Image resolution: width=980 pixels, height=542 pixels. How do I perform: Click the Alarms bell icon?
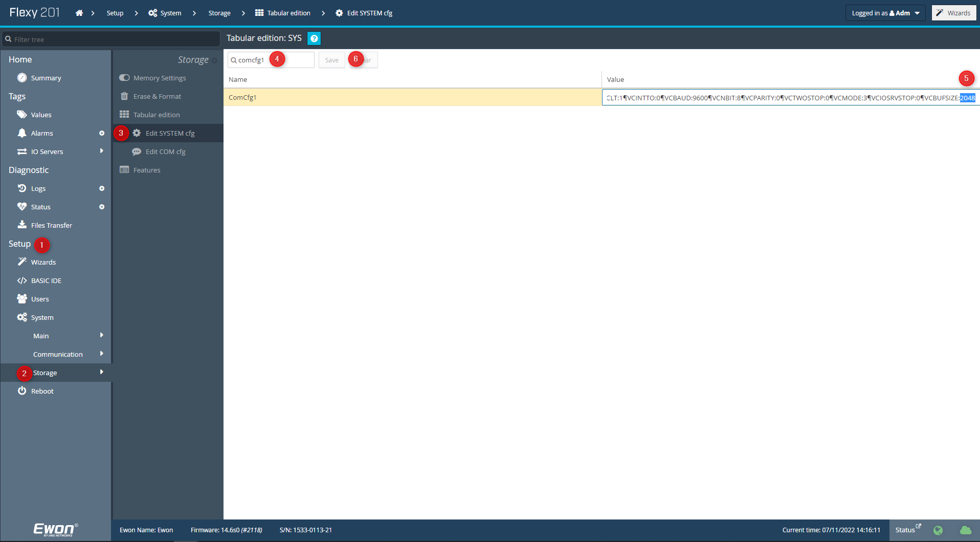point(22,133)
